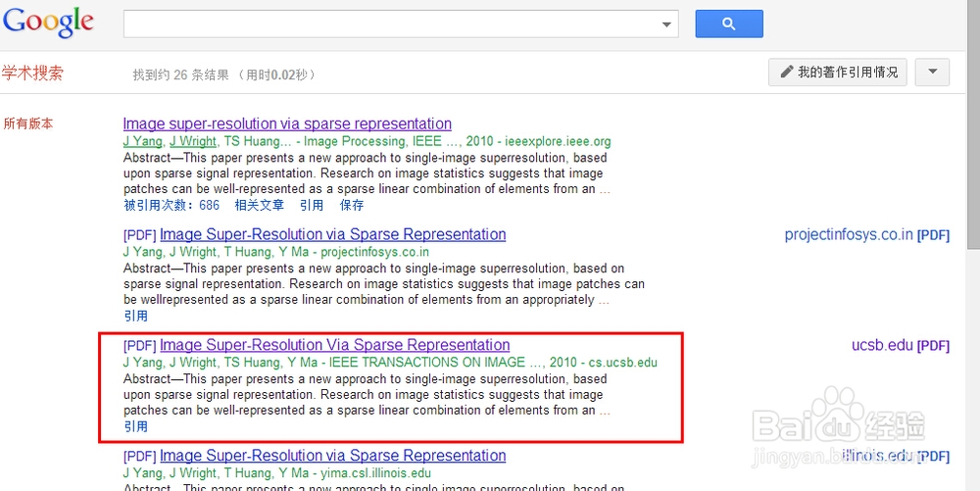
Task: Click author link J Yang in first result
Action: [141, 141]
